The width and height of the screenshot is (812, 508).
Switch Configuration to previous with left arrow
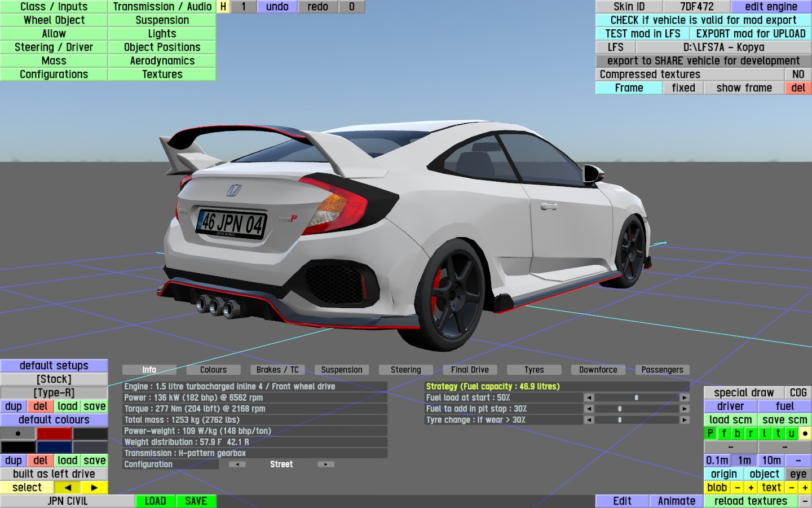[237, 465]
